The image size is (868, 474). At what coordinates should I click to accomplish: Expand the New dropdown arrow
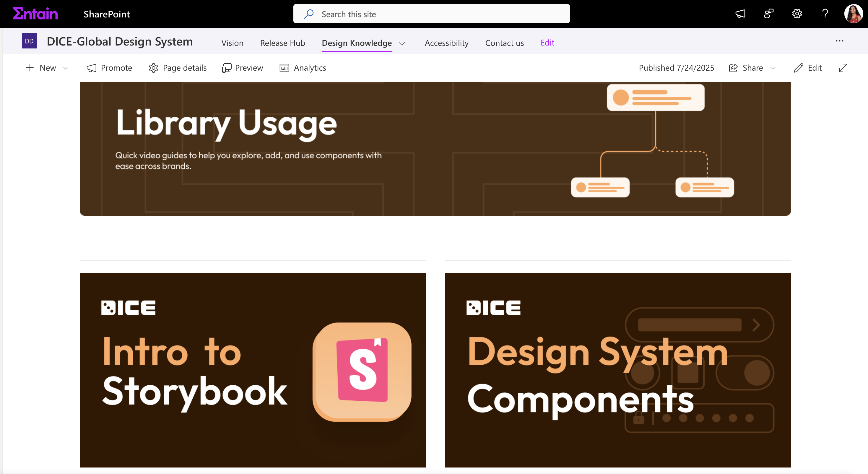click(x=66, y=68)
